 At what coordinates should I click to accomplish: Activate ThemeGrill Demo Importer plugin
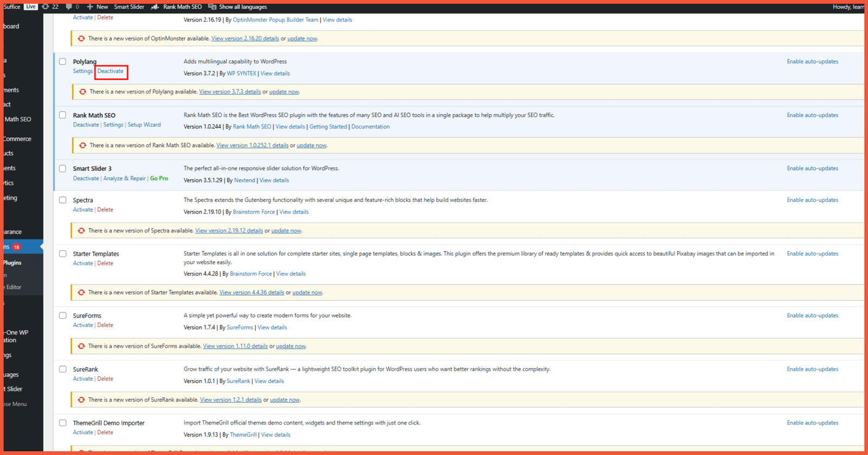coord(83,433)
